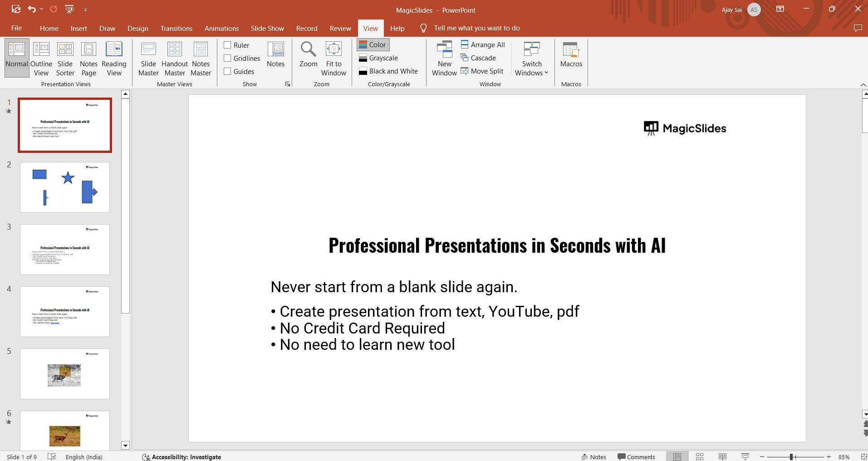Customize Quick Access Toolbar dropdown
Viewport: 868px width, 461px height.
click(85, 10)
